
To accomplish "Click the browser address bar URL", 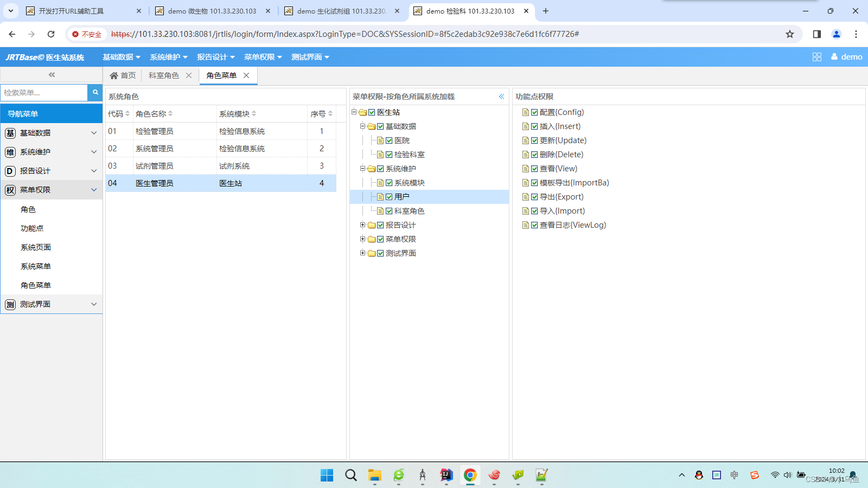I will click(x=345, y=34).
